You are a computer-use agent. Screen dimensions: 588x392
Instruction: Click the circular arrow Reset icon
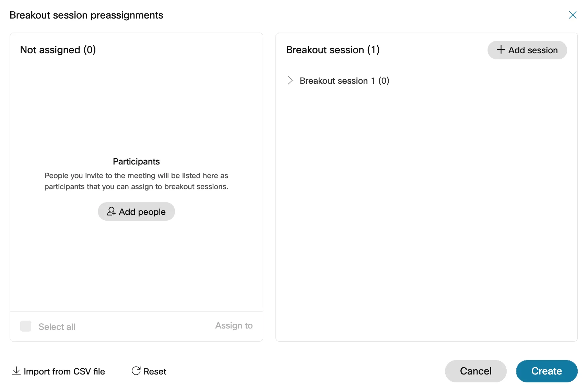(136, 371)
